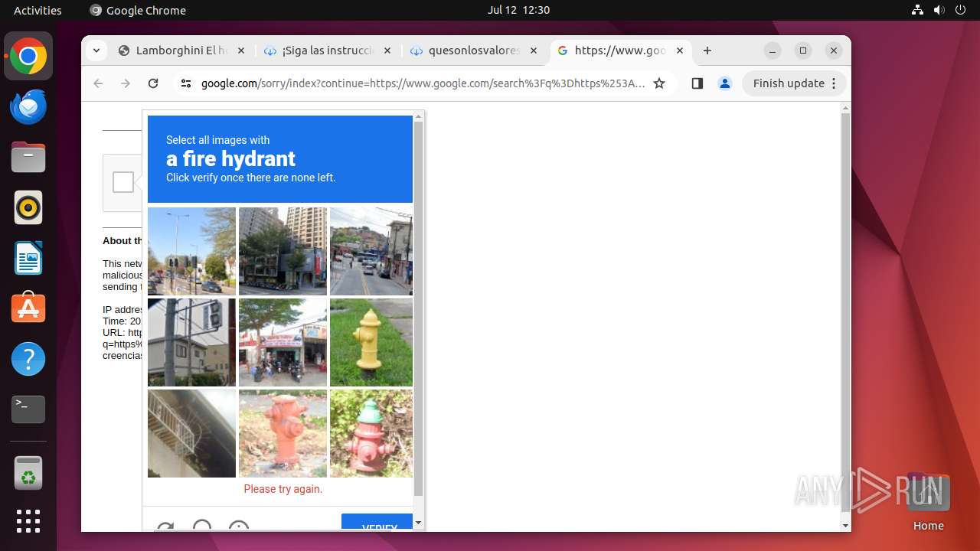Select the storefront with motorbikes image
The height and width of the screenshot is (551, 980).
coord(283,342)
